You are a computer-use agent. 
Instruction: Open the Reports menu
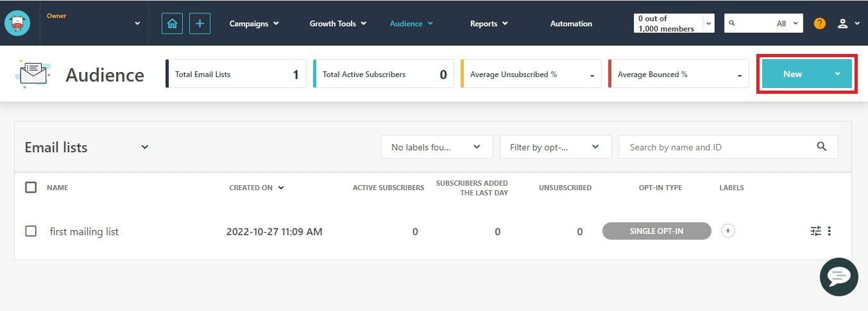tap(488, 24)
